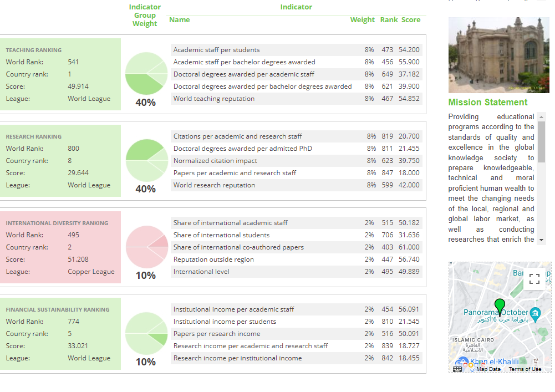555x392 pixels.
Task: Open the university building photo
Action: click(x=498, y=55)
